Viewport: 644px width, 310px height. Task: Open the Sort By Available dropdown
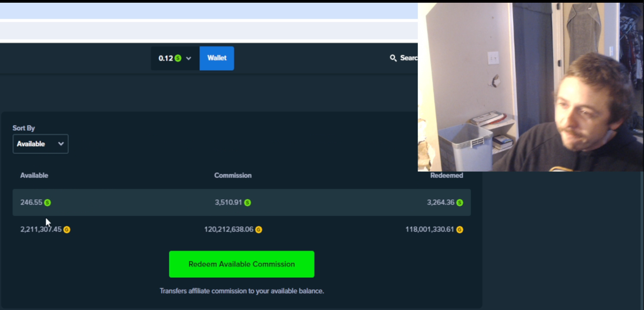(x=40, y=144)
